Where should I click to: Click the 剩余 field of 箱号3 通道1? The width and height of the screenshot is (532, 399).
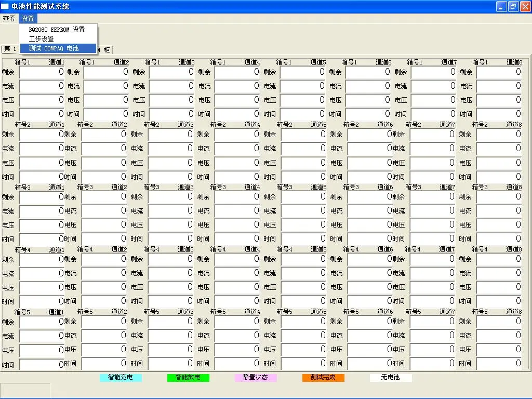click(x=42, y=197)
